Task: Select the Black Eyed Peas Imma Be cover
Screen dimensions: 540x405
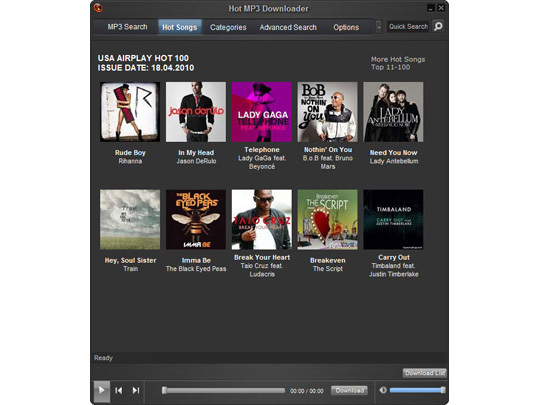Action: 196,219
